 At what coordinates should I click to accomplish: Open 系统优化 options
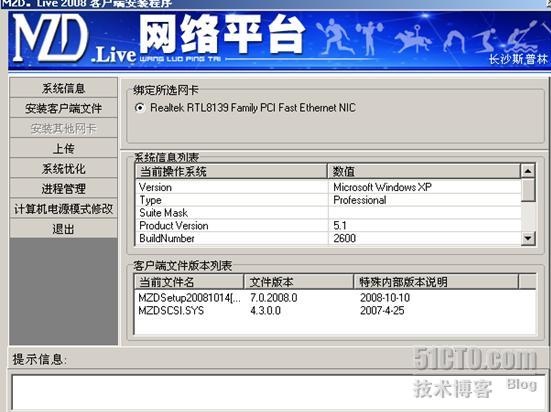click(63, 168)
